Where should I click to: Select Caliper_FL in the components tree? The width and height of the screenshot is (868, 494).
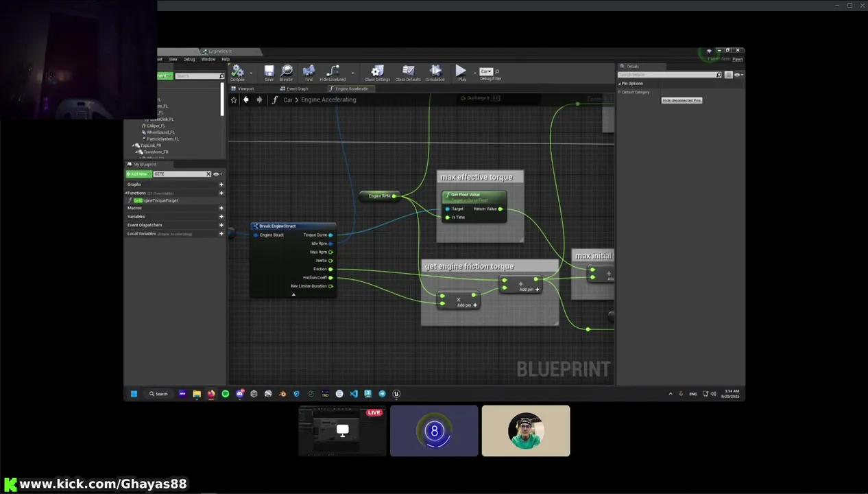point(156,126)
